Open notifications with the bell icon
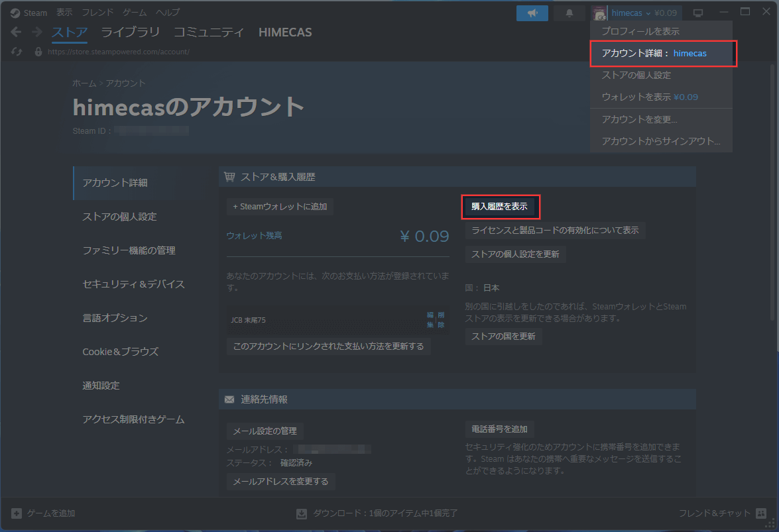The height and width of the screenshot is (532, 779). click(569, 13)
